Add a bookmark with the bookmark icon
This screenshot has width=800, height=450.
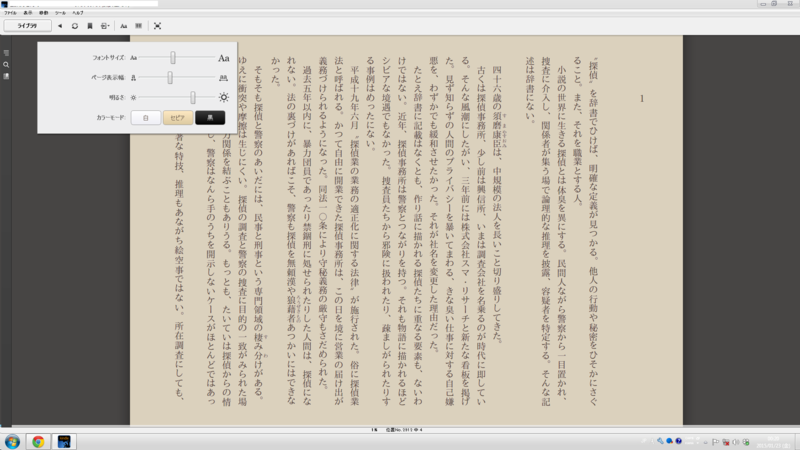[90, 26]
